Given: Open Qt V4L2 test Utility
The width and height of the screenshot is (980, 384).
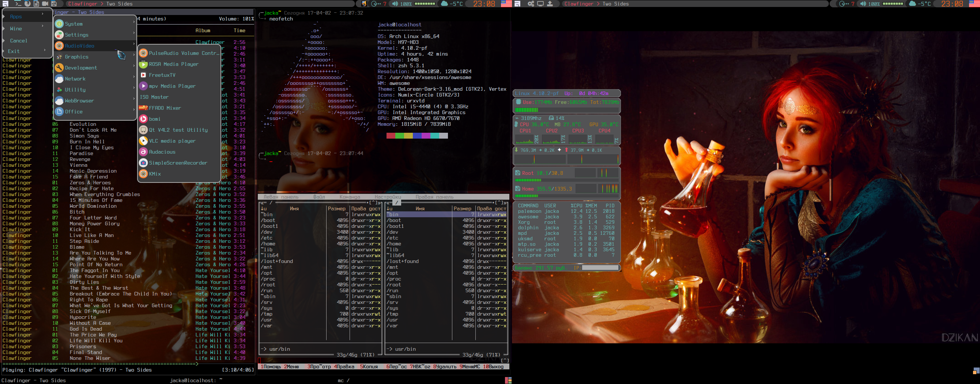Looking at the screenshot, I should point(180,130).
